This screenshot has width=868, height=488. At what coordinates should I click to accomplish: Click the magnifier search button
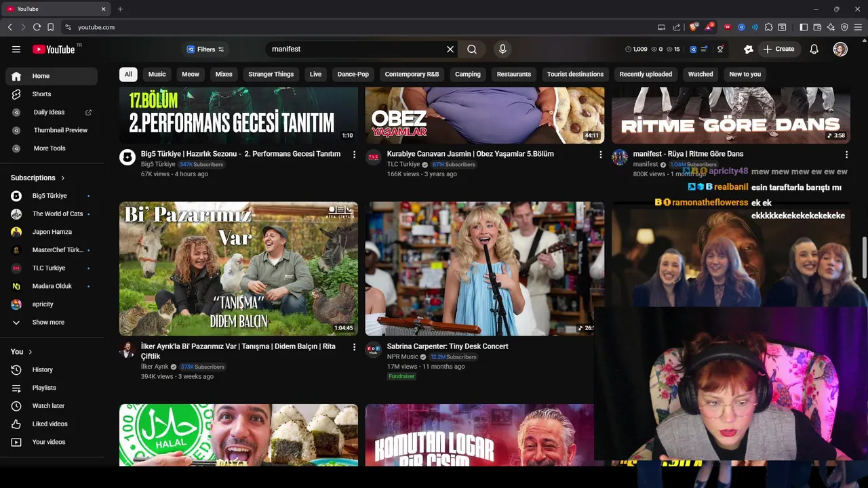click(472, 49)
